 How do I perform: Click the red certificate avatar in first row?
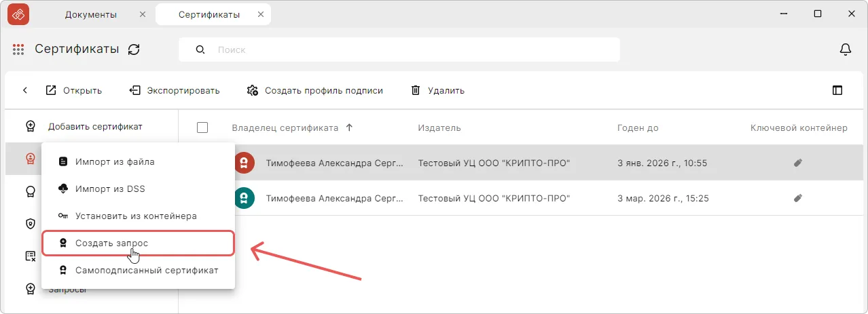(245, 163)
